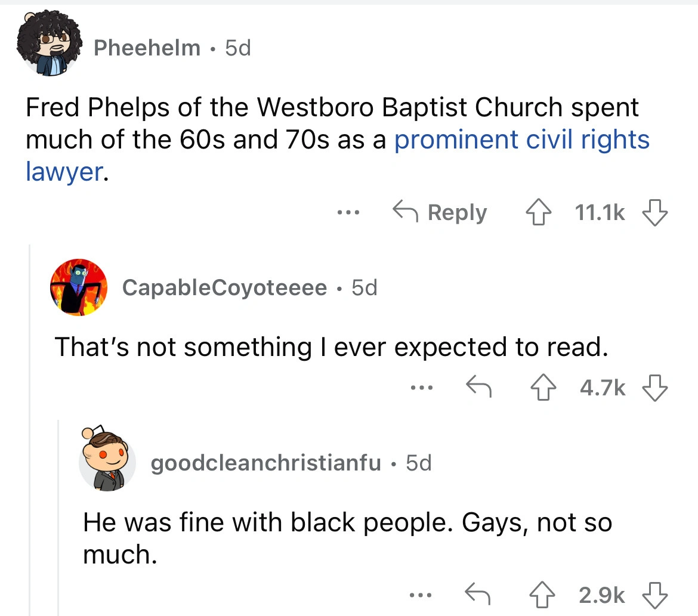Open three-dot menu on goodcleanchristianfu's comment
The height and width of the screenshot is (616, 698).
419,595
